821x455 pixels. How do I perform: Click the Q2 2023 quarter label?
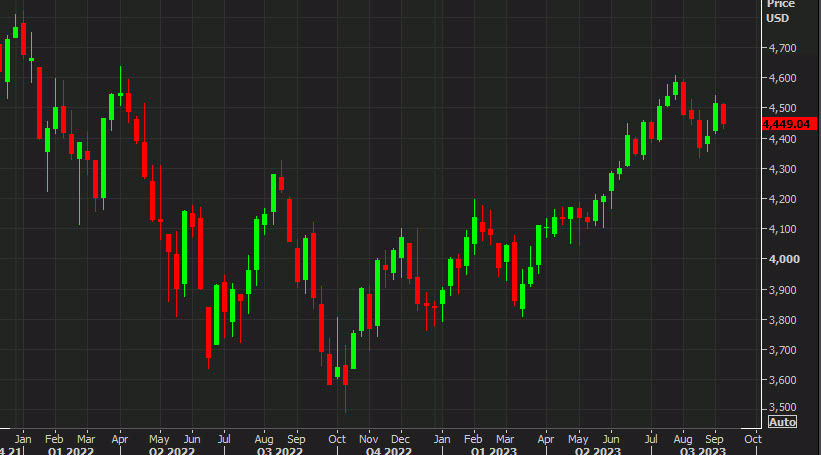click(597, 451)
